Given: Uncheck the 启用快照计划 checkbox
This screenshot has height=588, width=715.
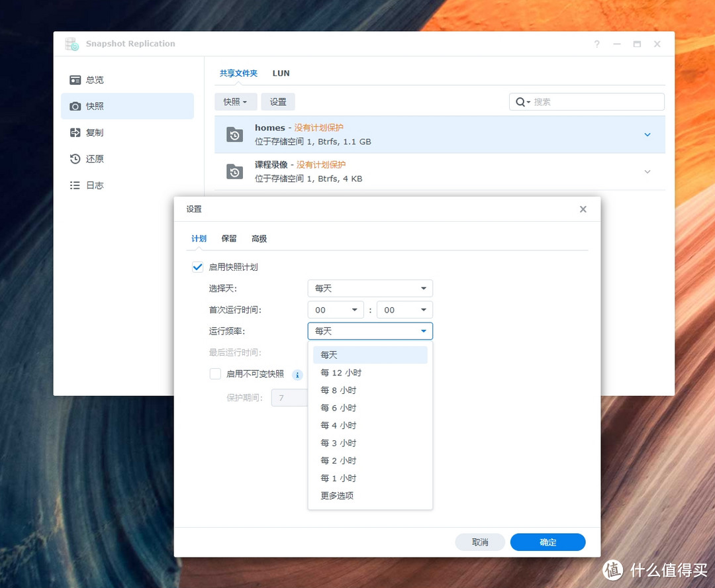Looking at the screenshot, I should (x=197, y=267).
